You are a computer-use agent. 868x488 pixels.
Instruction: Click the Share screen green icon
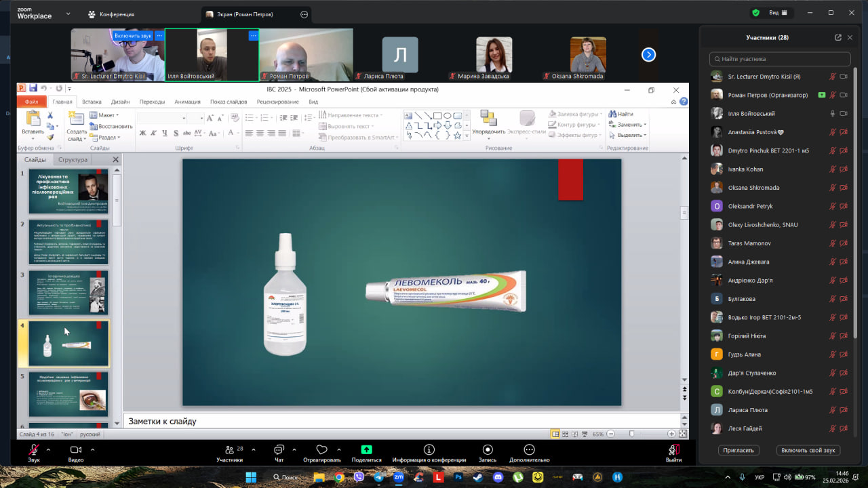click(x=366, y=450)
